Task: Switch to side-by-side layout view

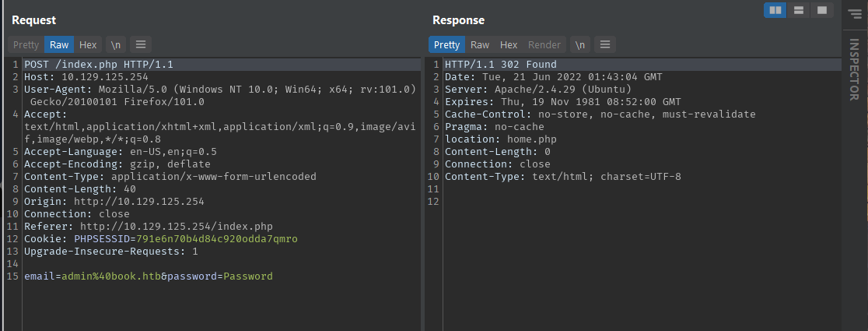Action: pyautogui.click(x=775, y=10)
